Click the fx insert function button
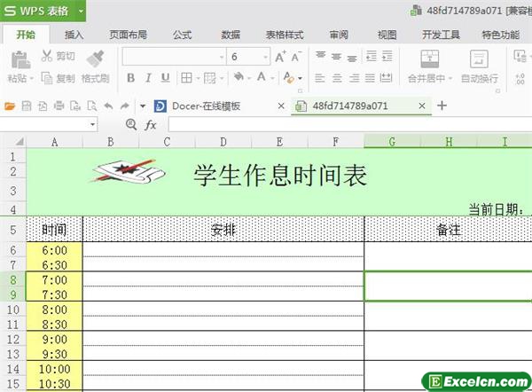This screenshot has height=392, width=532. tap(151, 125)
